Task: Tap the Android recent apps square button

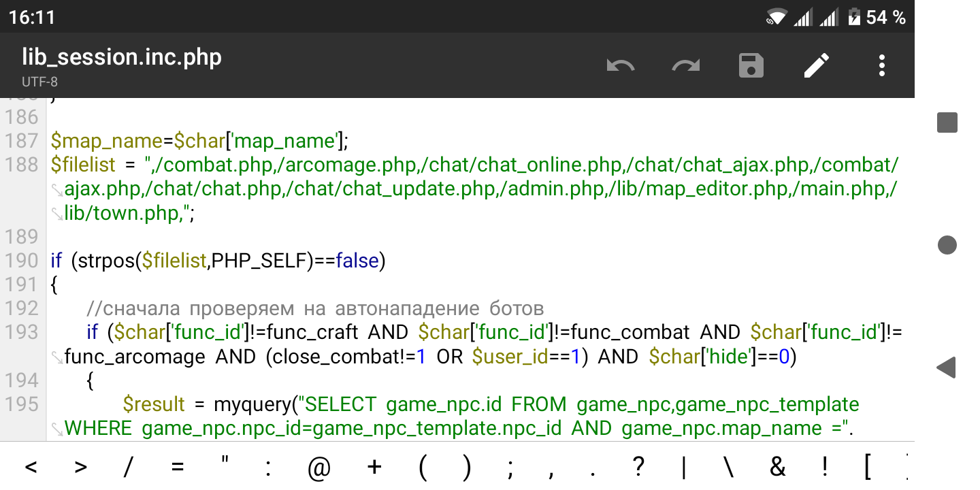Action: (947, 122)
